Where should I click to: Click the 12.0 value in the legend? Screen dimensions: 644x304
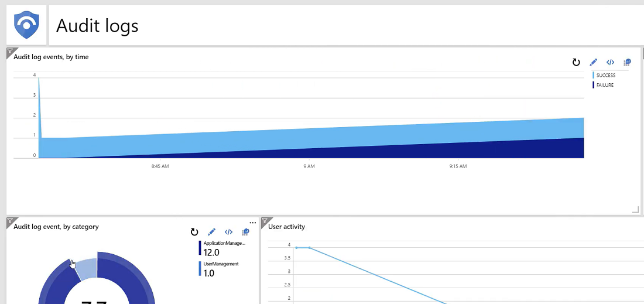point(211,252)
